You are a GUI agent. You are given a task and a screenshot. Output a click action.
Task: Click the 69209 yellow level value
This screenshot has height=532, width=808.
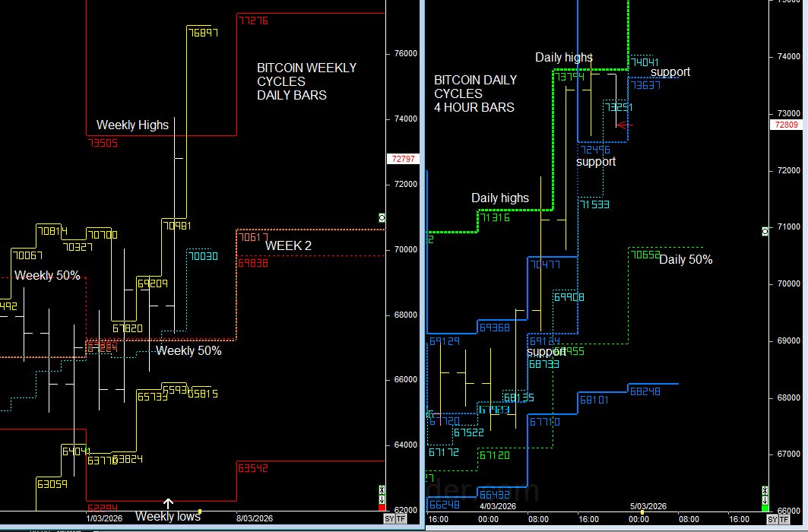coord(153,283)
